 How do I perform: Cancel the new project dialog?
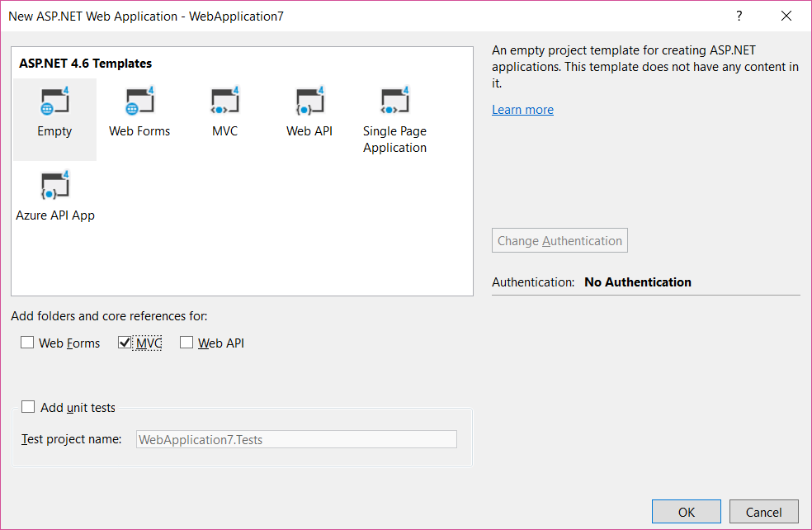[x=763, y=512]
